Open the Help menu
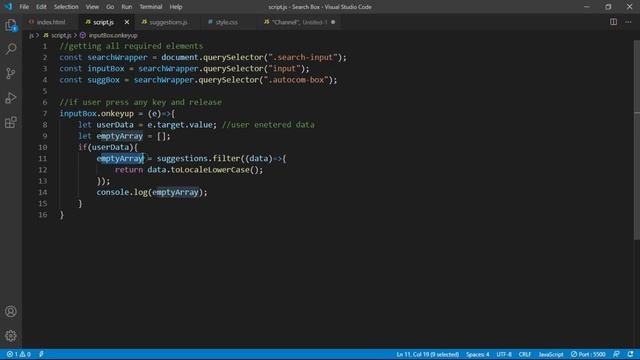This screenshot has height=360, width=640. [176, 7]
